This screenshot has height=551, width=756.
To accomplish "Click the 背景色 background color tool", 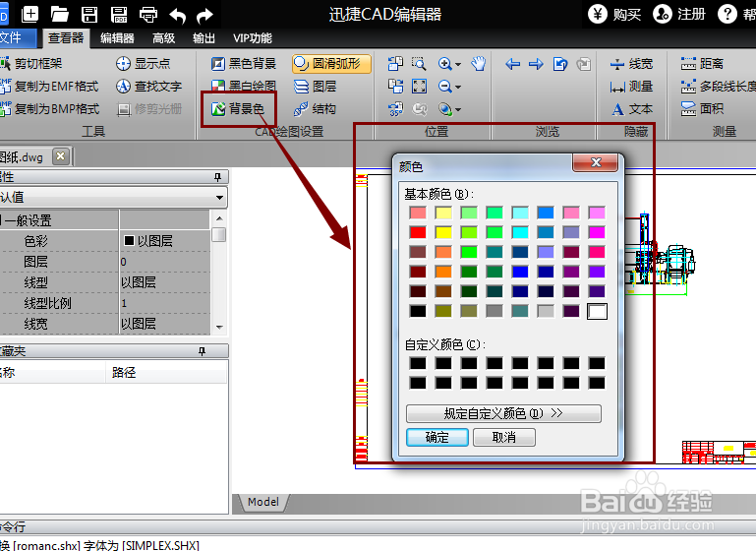I will pyautogui.click(x=238, y=109).
